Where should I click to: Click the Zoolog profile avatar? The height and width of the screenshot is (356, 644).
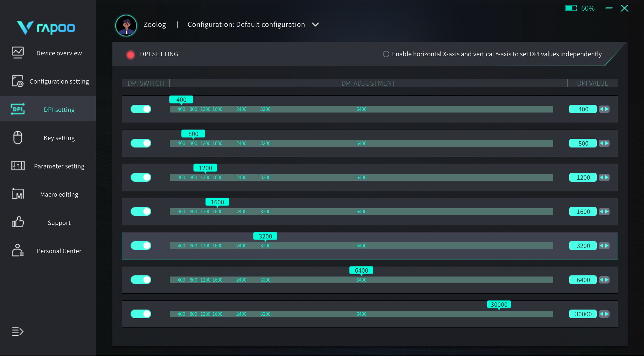[126, 25]
